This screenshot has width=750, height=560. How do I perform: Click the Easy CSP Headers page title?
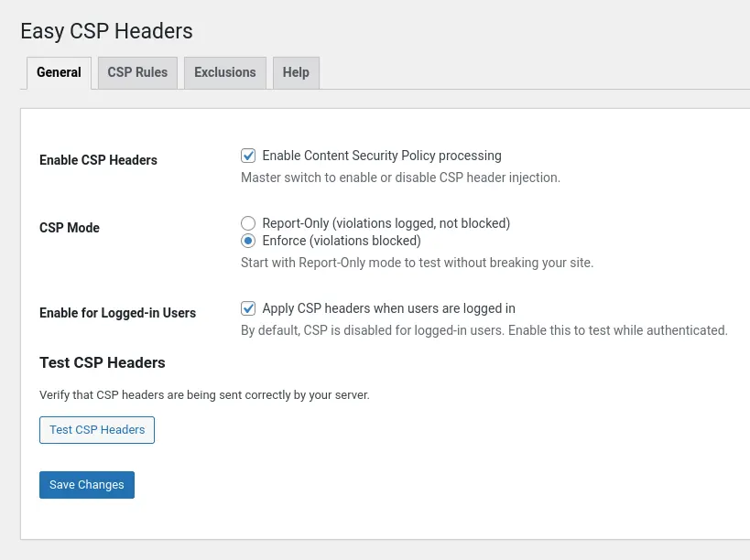pos(106,31)
